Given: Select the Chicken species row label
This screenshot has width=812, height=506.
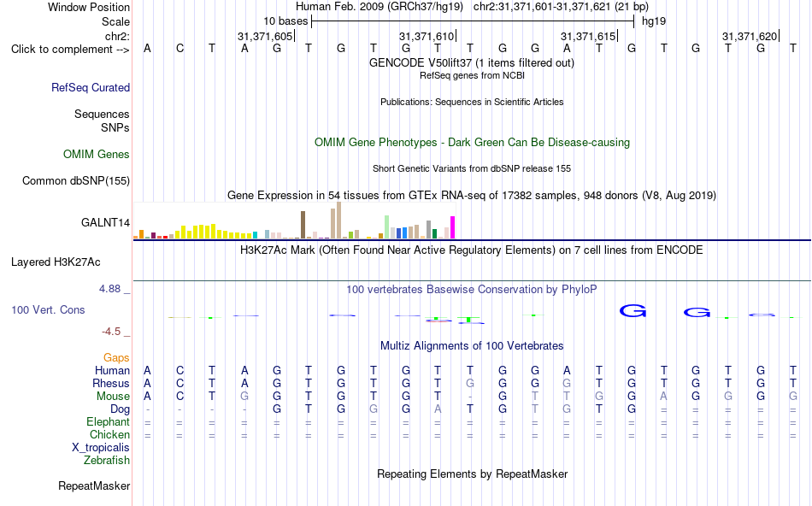Looking at the screenshot, I should (x=109, y=434).
